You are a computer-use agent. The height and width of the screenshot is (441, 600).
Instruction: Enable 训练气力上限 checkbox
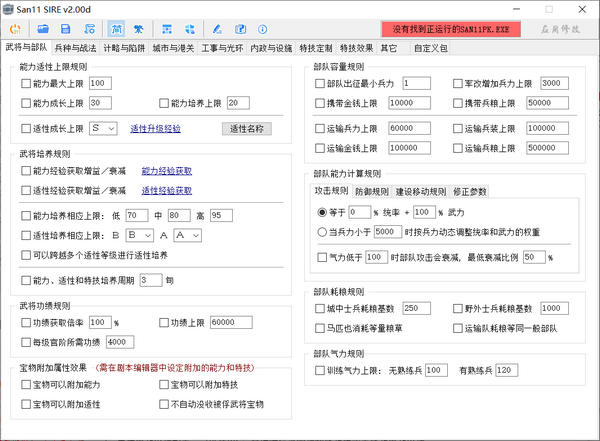pos(320,370)
